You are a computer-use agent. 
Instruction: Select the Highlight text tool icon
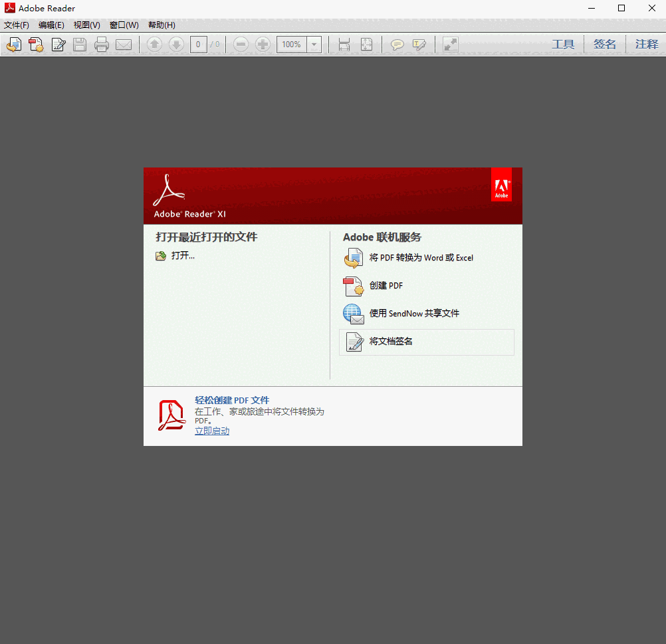coord(419,45)
